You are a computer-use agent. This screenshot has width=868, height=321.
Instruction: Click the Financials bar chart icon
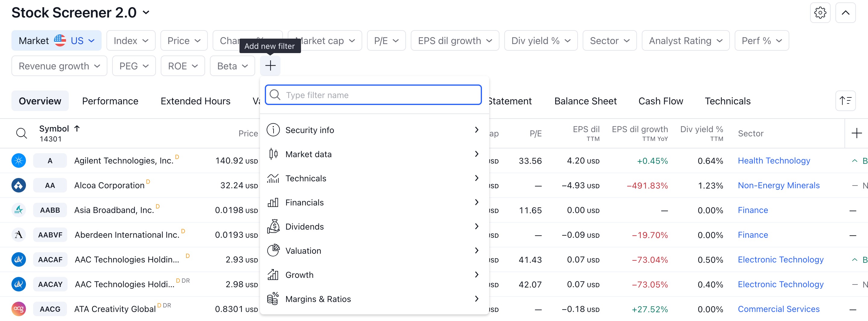click(x=273, y=202)
